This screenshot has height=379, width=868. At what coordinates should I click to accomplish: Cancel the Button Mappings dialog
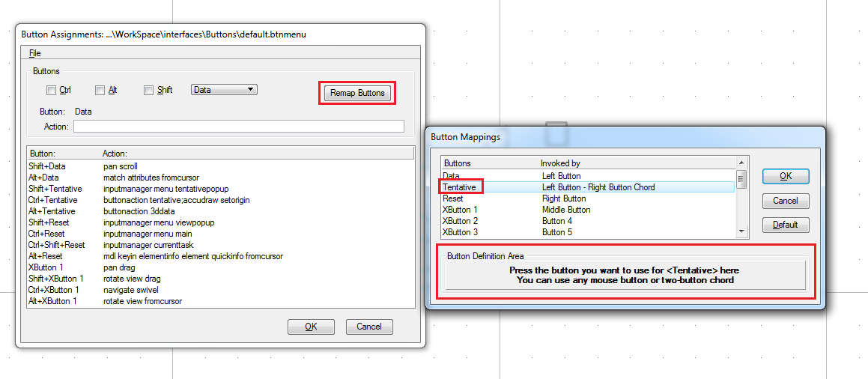pos(786,200)
